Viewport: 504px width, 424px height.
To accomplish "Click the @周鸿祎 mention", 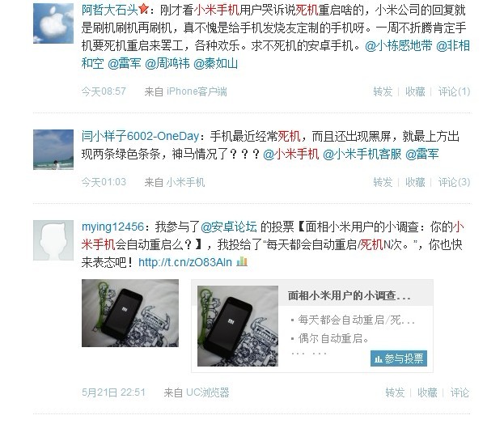I will tap(167, 64).
